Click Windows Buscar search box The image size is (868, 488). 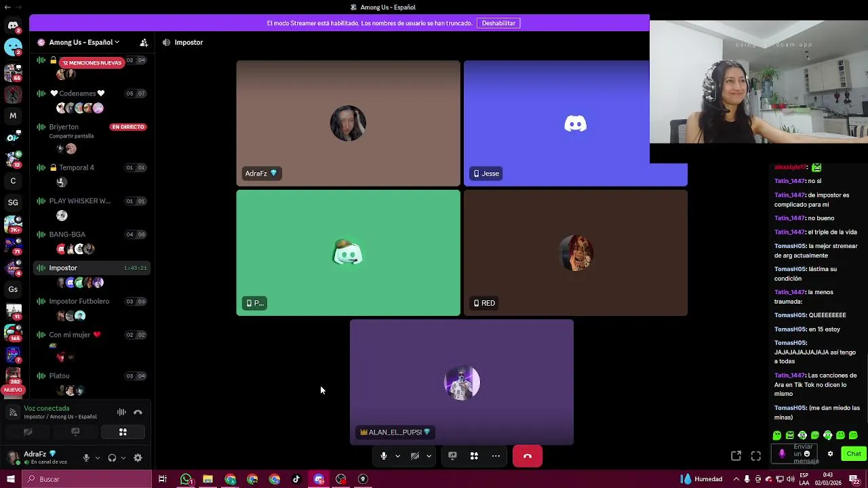(x=87, y=479)
